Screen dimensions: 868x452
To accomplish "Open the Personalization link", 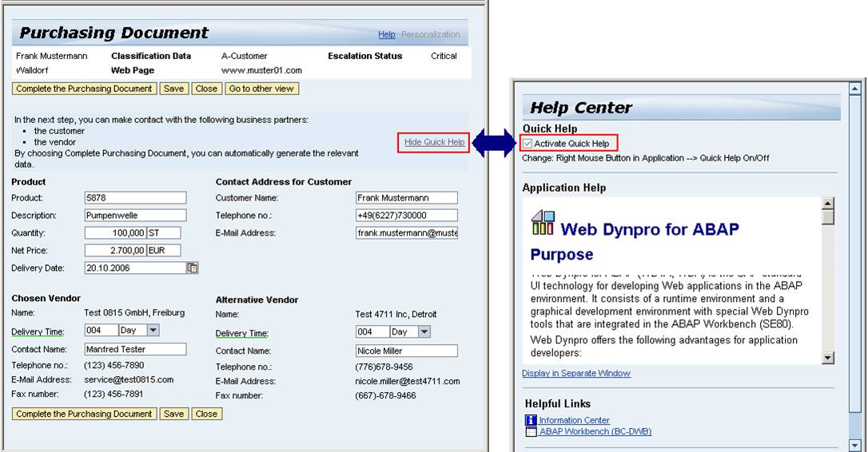I will click(x=430, y=34).
